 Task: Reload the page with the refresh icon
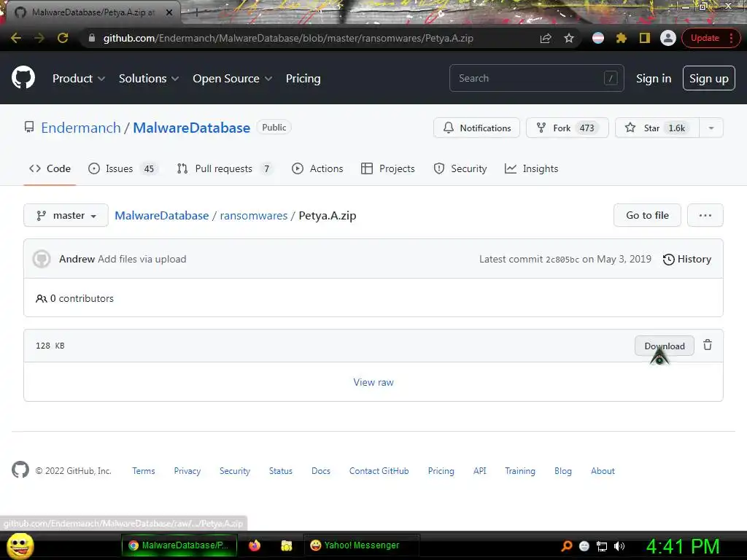point(63,38)
